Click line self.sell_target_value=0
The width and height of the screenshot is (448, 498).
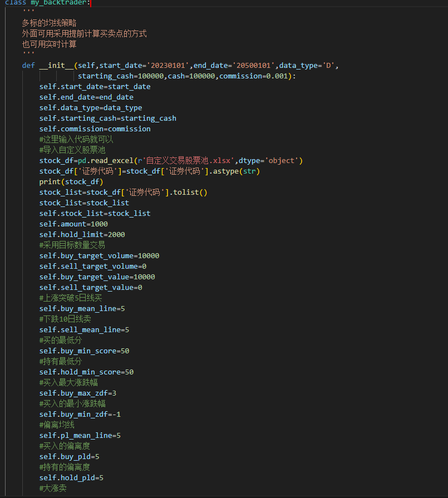91,288
